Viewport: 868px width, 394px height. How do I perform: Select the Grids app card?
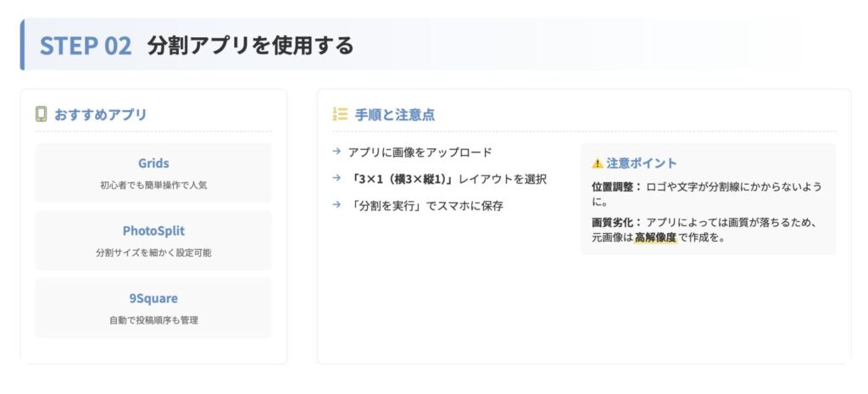click(153, 172)
